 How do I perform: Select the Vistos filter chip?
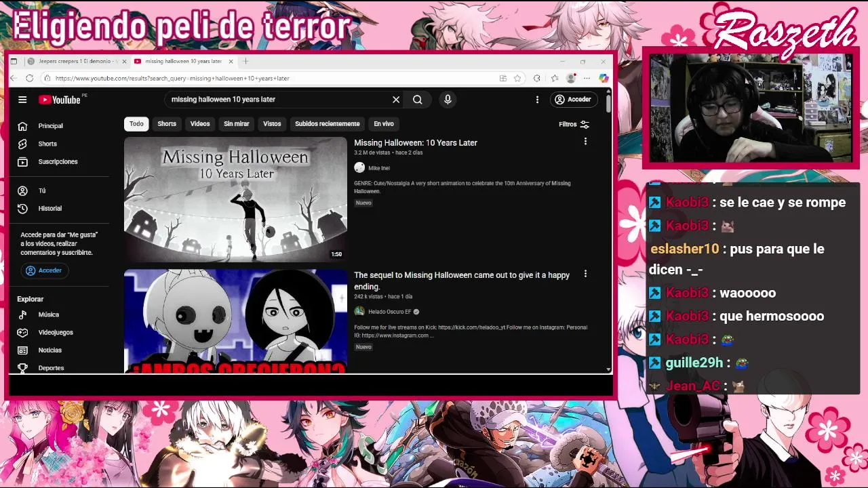(x=272, y=124)
